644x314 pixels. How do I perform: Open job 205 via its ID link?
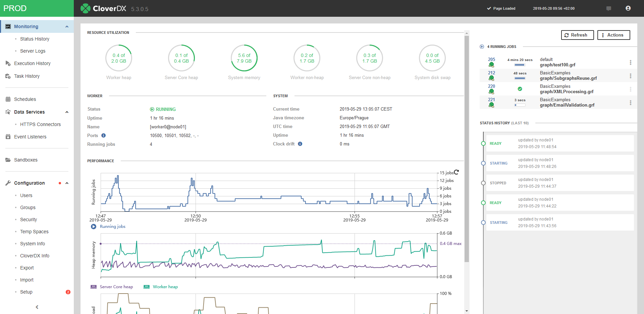(491, 59)
